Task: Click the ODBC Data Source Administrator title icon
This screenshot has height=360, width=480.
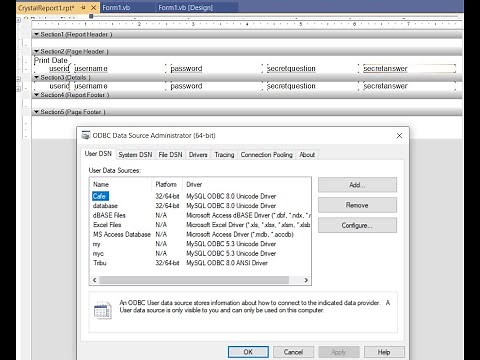Action: point(86,135)
